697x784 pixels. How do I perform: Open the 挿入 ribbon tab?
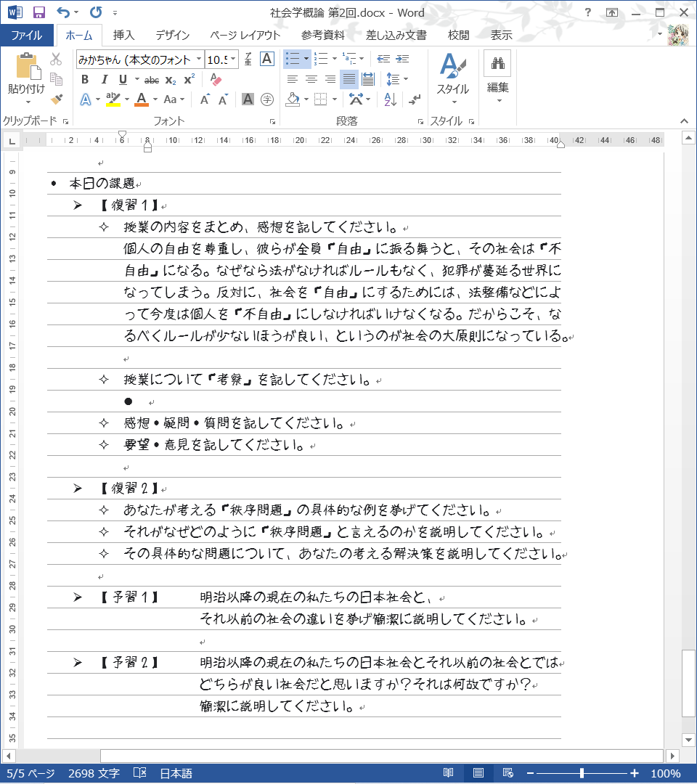123,35
